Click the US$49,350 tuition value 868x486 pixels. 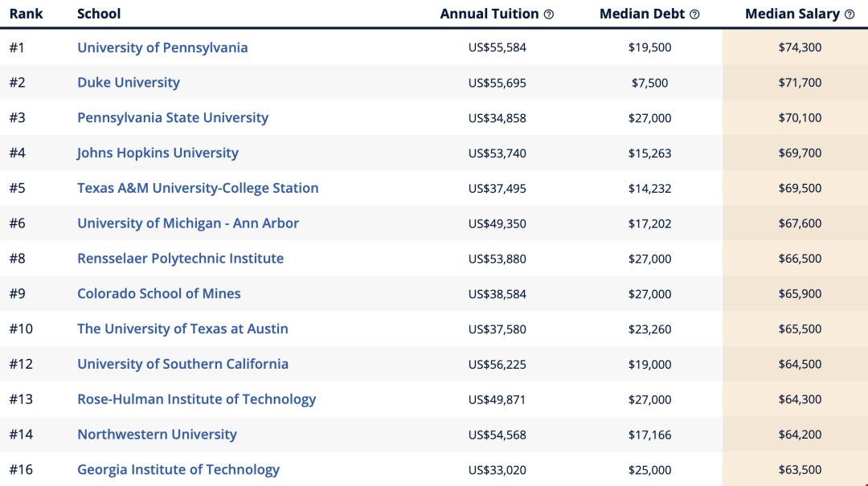tap(497, 223)
